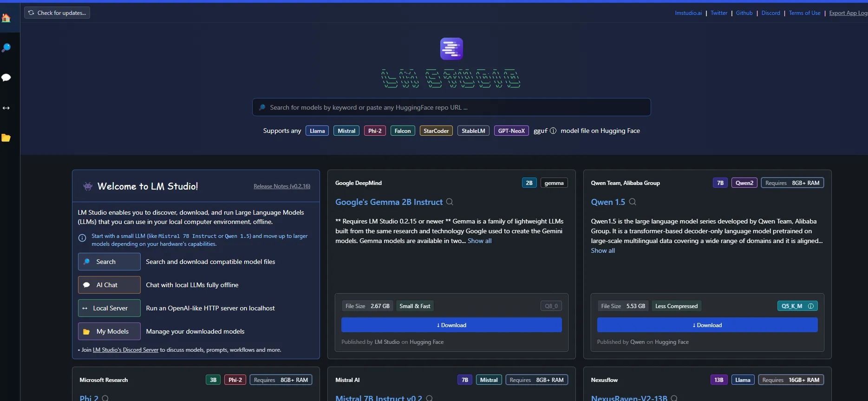
Task: Open My Models folder icon in sidebar
Action: pyautogui.click(x=6, y=138)
